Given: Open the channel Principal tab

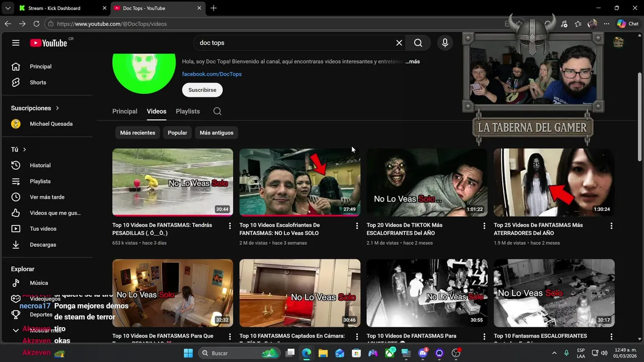Looking at the screenshot, I should pos(125,111).
